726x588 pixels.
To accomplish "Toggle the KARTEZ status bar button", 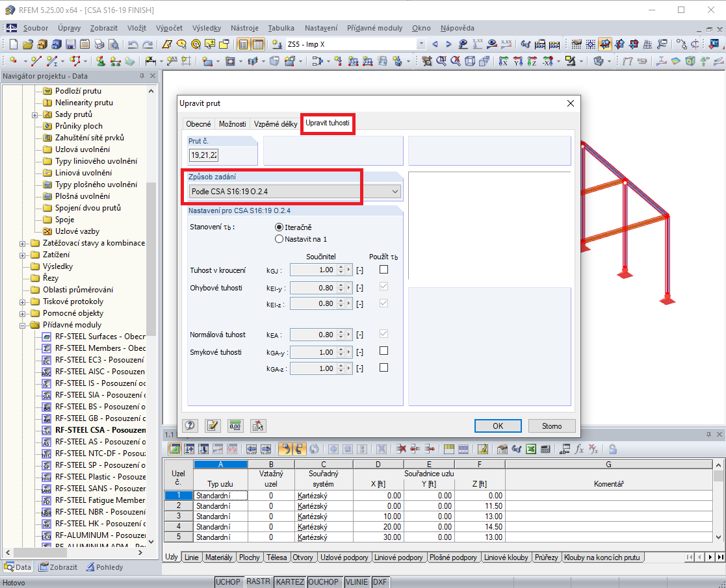I will pyautogui.click(x=290, y=582).
